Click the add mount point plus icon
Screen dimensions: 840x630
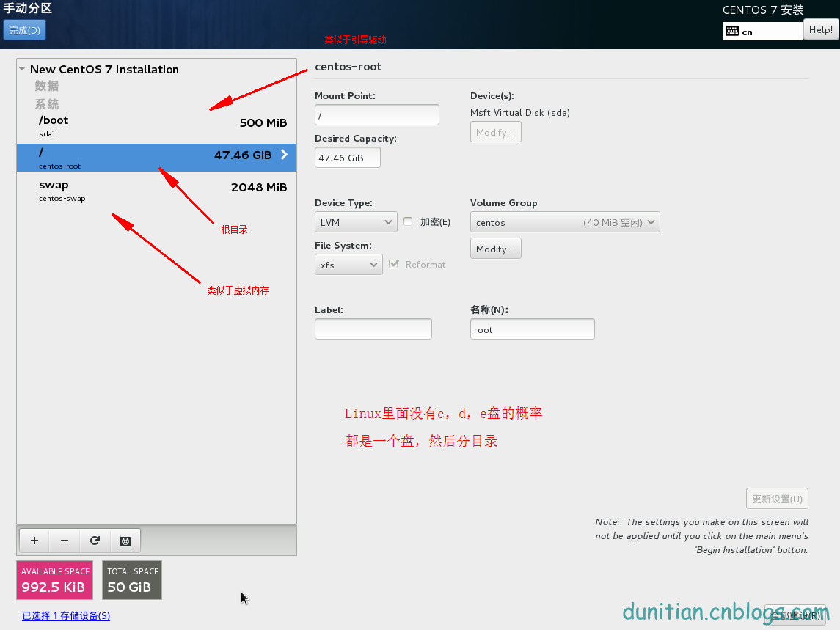click(x=34, y=541)
